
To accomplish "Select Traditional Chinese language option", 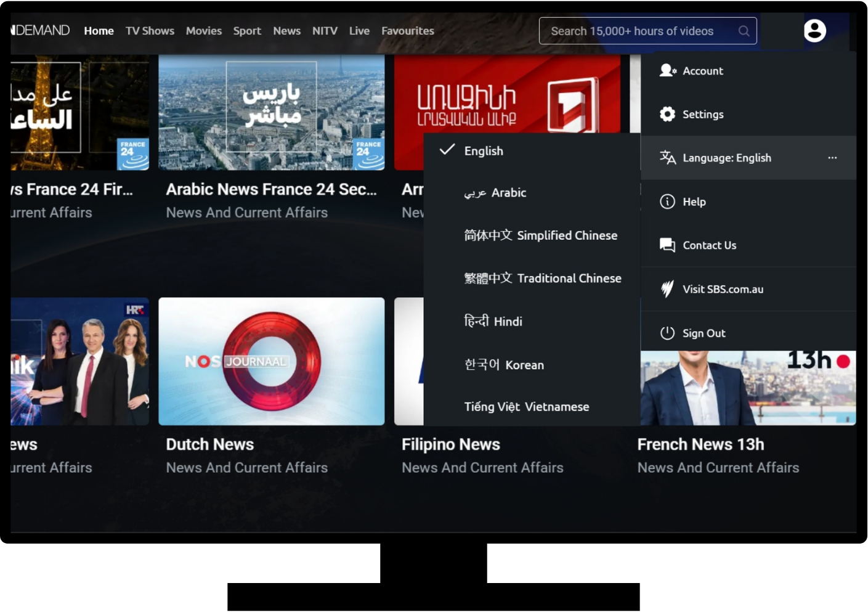I will click(x=532, y=279).
